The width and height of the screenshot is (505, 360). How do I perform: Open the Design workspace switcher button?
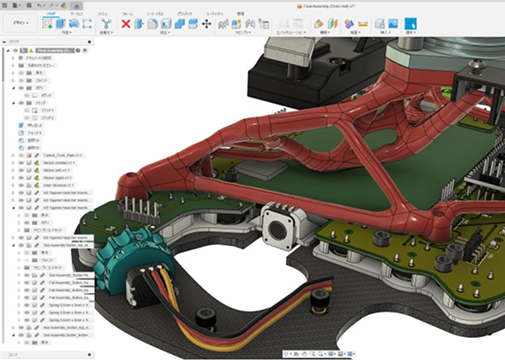pyautogui.click(x=21, y=23)
